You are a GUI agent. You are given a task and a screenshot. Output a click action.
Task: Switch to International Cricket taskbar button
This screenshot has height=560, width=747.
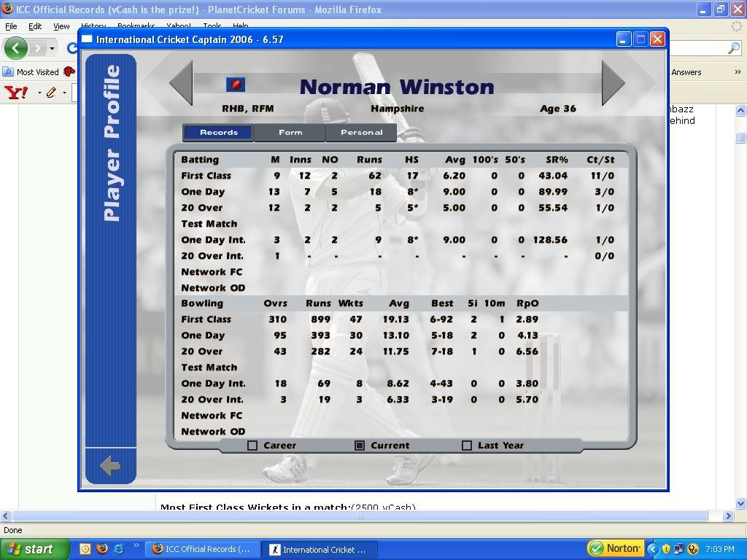(320, 549)
